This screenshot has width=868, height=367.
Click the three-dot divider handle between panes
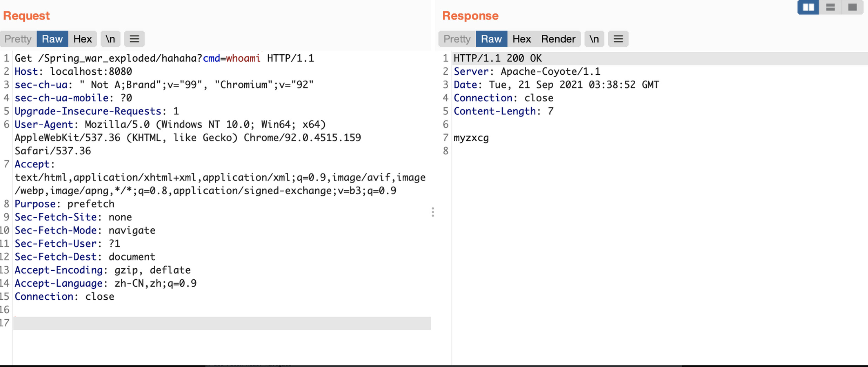pos(433,212)
